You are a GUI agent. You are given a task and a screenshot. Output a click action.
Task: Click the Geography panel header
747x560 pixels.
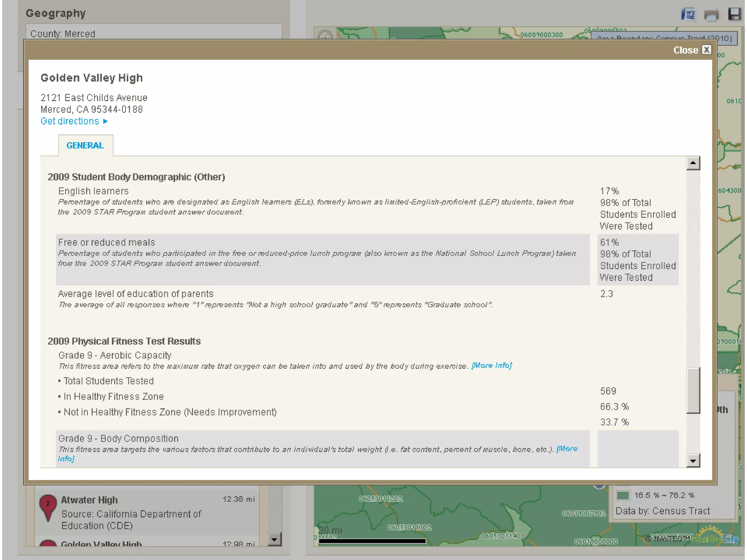click(56, 13)
